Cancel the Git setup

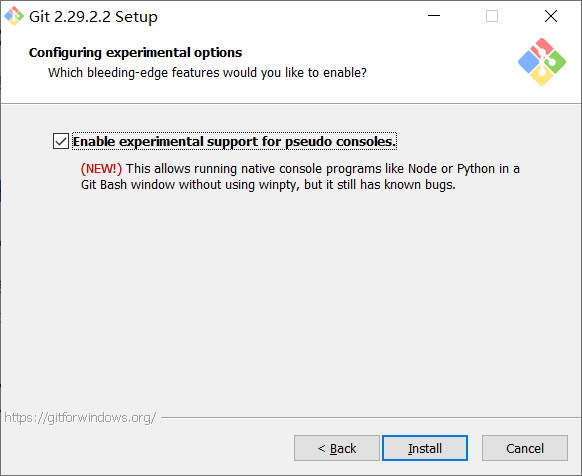pyautogui.click(x=525, y=448)
